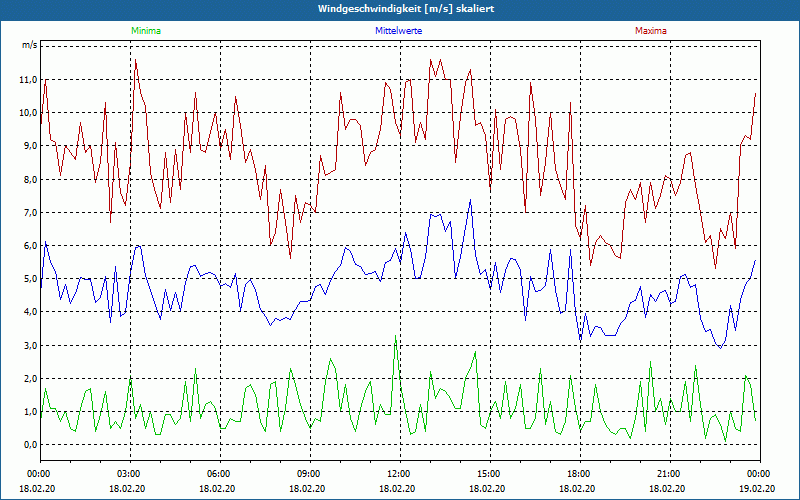800x500 pixels.
Task: Click the m/s unit label on the axis
Action: 29,45
